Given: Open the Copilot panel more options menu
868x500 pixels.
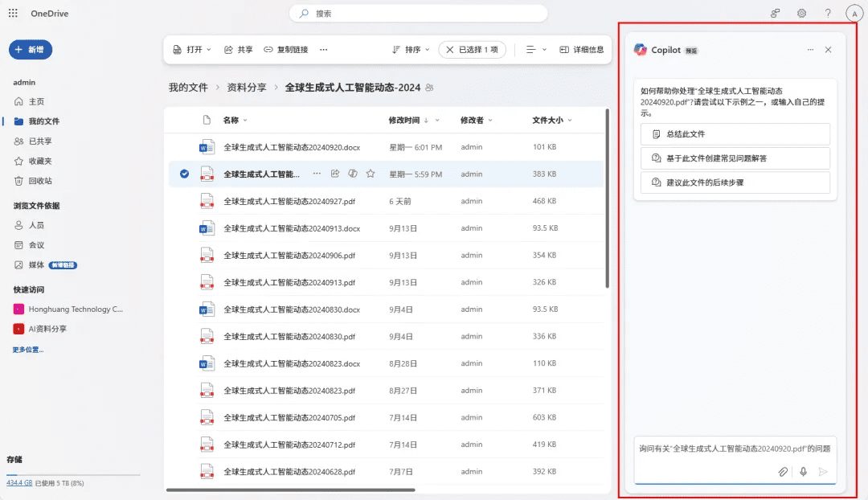Looking at the screenshot, I should [810, 50].
